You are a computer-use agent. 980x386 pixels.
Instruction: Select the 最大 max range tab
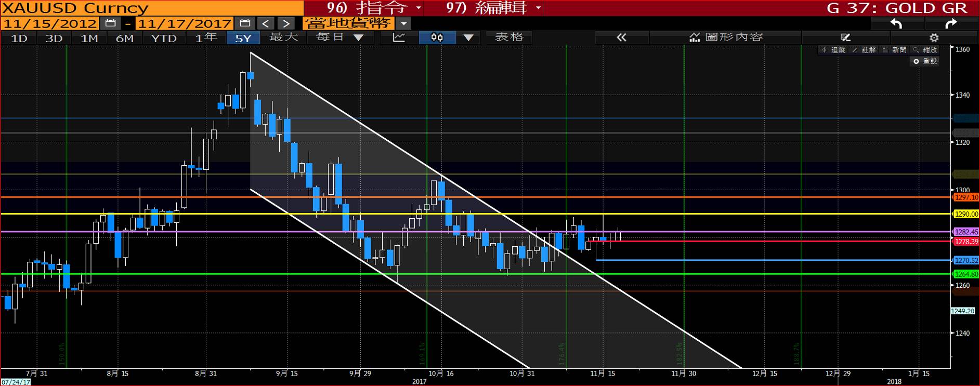[x=284, y=37]
